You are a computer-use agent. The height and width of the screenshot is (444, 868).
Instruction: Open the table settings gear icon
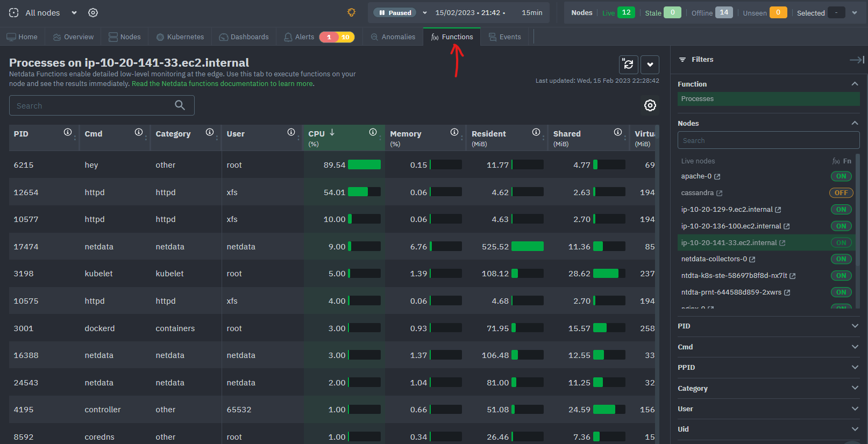(x=650, y=105)
